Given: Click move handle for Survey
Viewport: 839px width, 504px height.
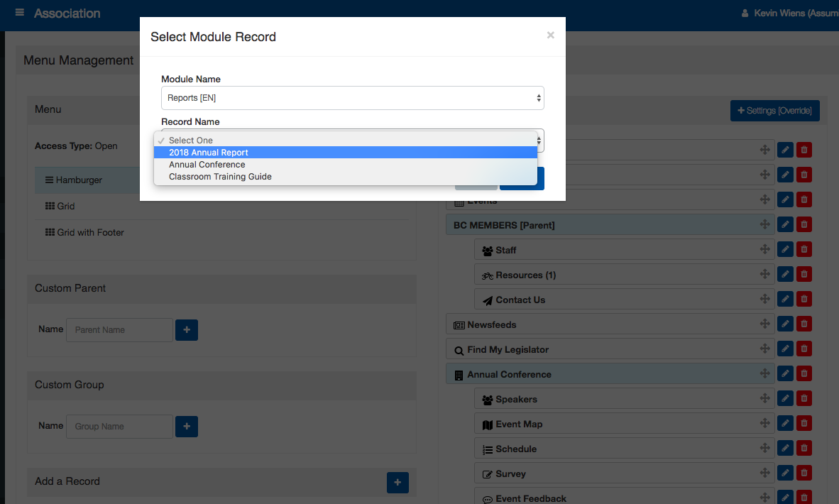Looking at the screenshot, I should (764, 473).
